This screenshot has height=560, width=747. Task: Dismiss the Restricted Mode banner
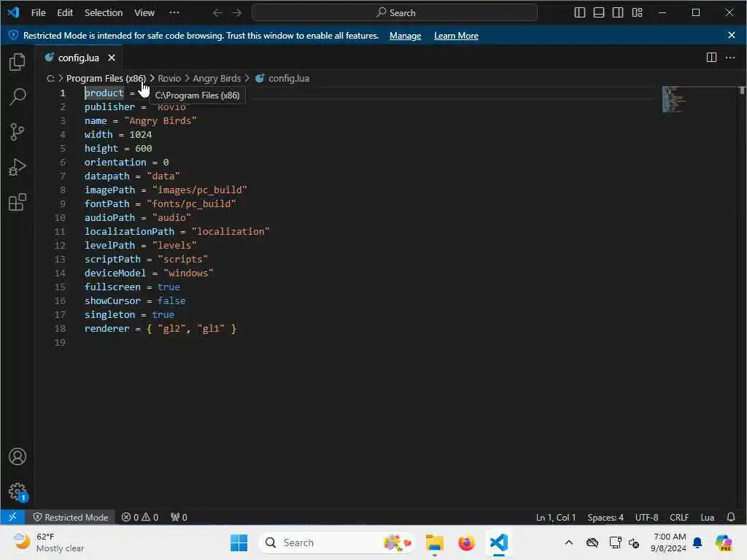pyautogui.click(x=731, y=35)
